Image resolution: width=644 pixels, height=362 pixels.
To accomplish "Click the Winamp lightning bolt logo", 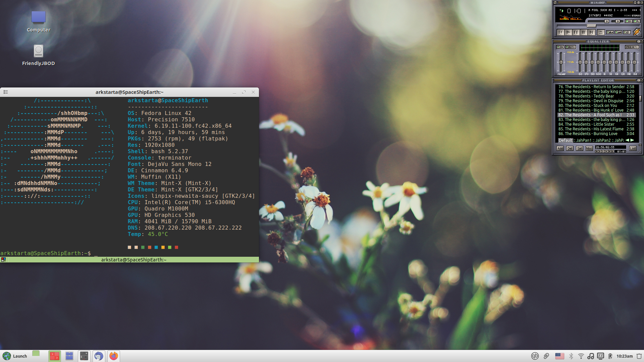I will point(637,32).
